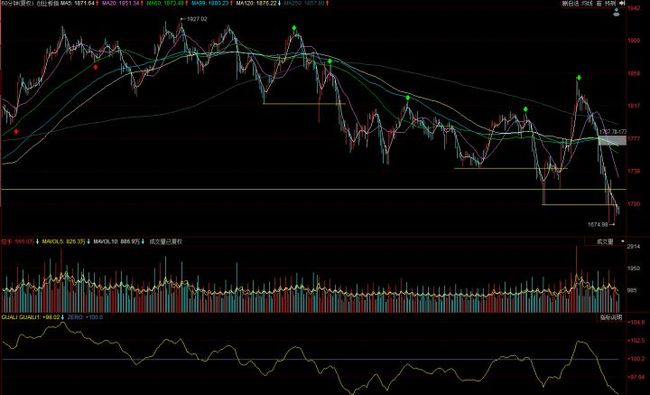Image resolution: width=650 pixels, height=395 pixels.
Task: Click the second top-right toolbar text button
Action: pyautogui.click(x=587, y=3)
